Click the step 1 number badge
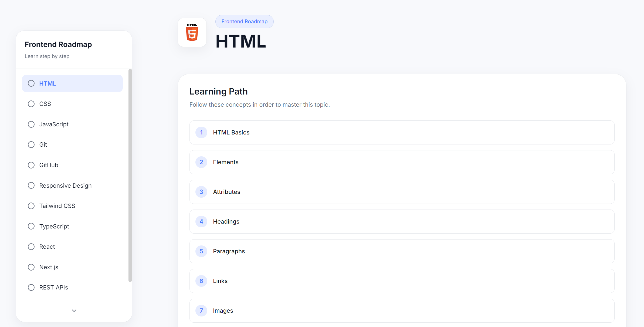 (x=201, y=133)
